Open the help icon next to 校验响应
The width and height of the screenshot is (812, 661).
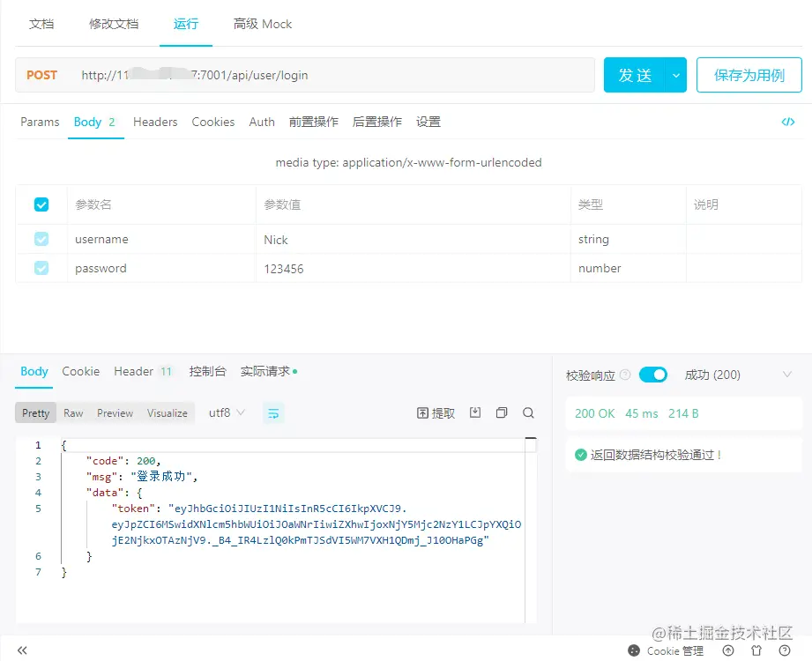tap(625, 375)
